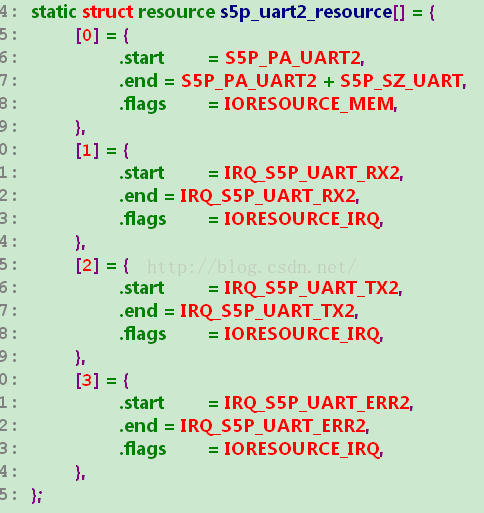Click IRQ_S5P_UART_RX2 on the .end line

268,196
